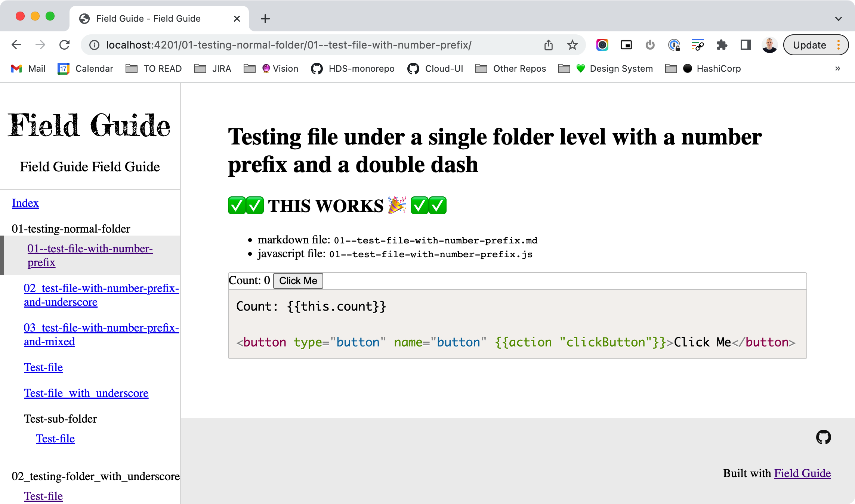This screenshot has height=504, width=855.
Task: Open the Index sidebar link
Action: click(x=25, y=203)
